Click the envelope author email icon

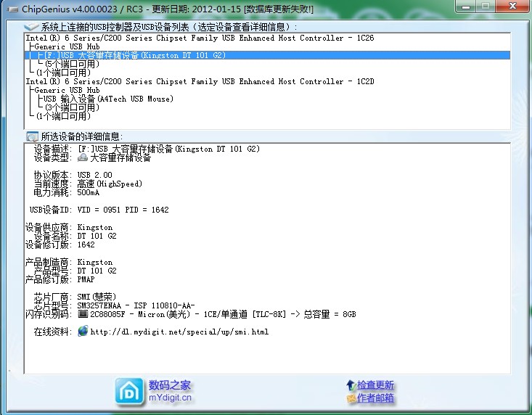tap(351, 398)
